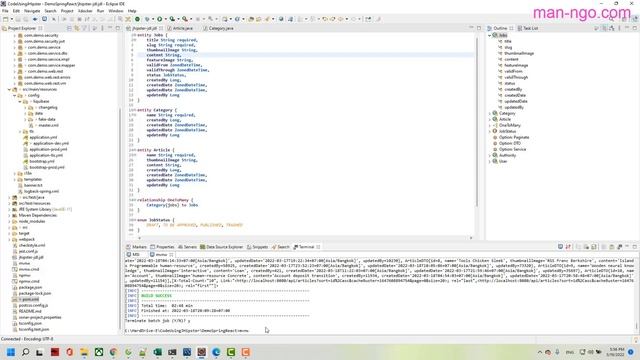Open the Data Source Explorer tab
The width and height of the screenshot is (640, 360).
coord(222,247)
